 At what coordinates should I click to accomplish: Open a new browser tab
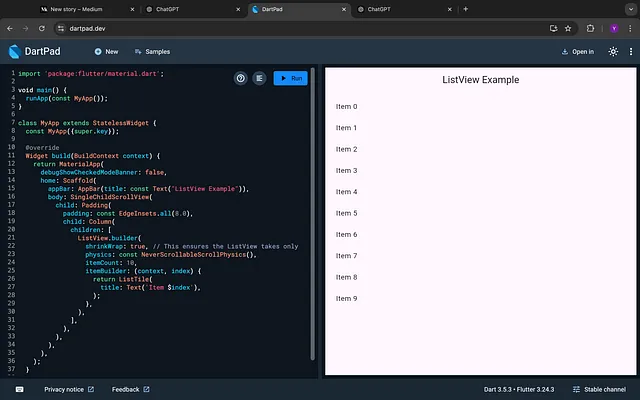465,9
